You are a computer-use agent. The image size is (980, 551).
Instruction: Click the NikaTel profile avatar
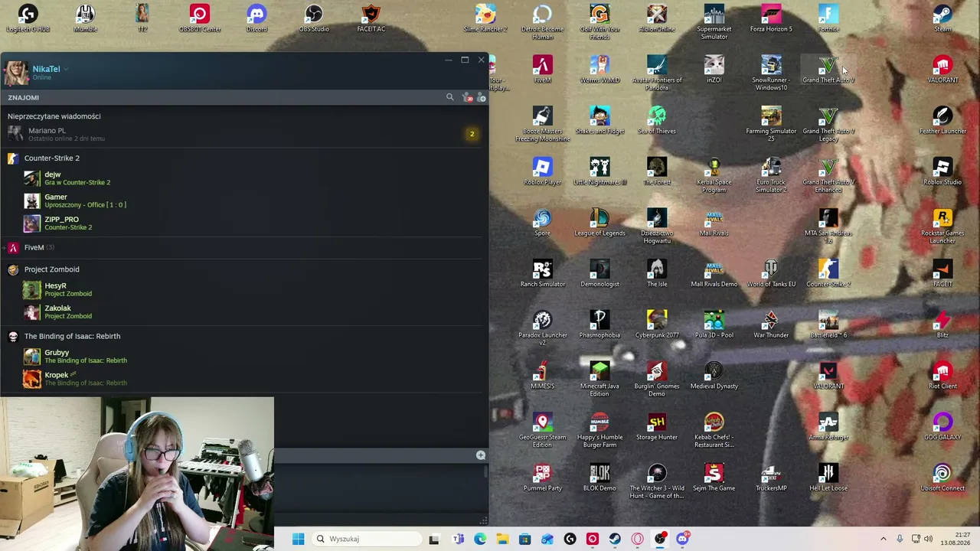pos(16,72)
